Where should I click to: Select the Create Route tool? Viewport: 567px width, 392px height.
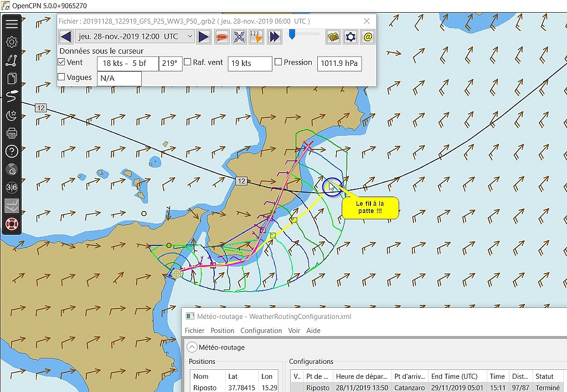(x=12, y=60)
